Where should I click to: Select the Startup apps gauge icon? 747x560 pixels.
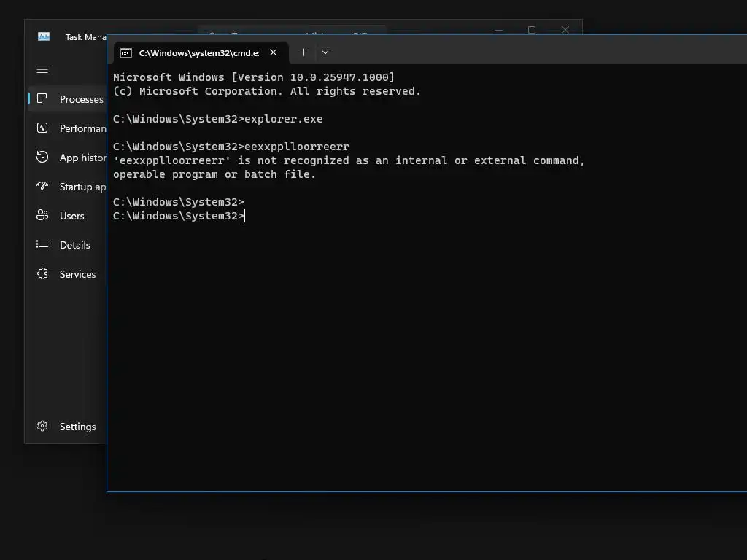42,186
